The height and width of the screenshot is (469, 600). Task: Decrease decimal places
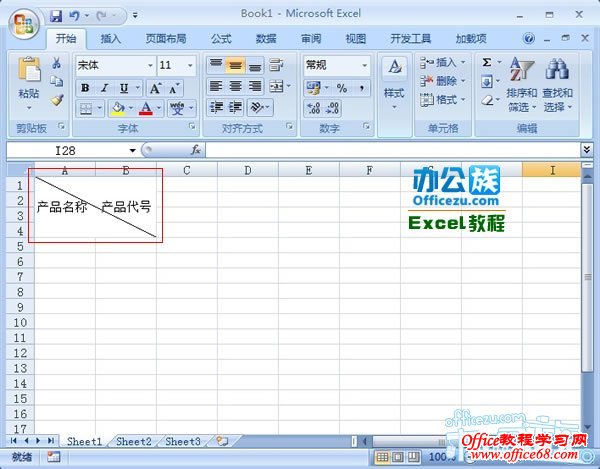(332, 108)
